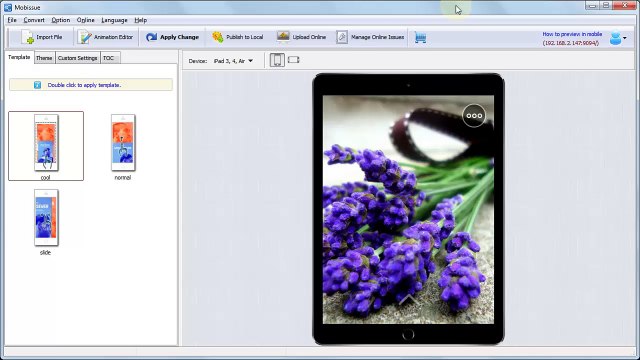The width and height of the screenshot is (640, 360).
Task: Open the Option menu
Action: 60,20
